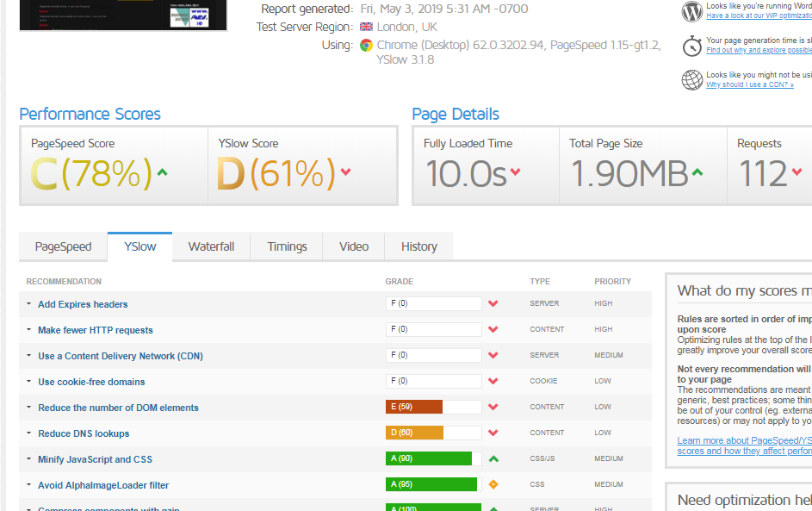This screenshot has height=511, width=812.
Task: Expand Make fewer HTTP requests details
Action: pyautogui.click(x=95, y=330)
